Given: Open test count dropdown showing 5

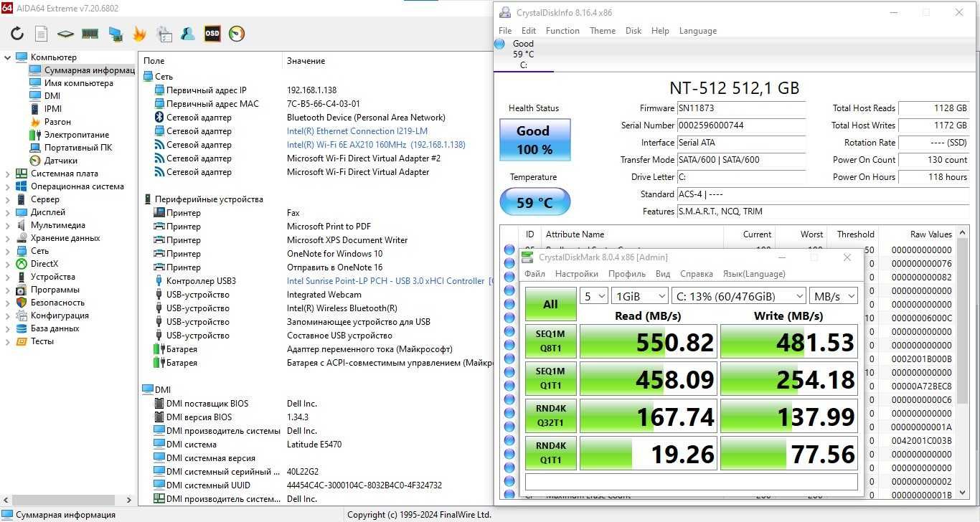Looking at the screenshot, I should tap(593, 296).
